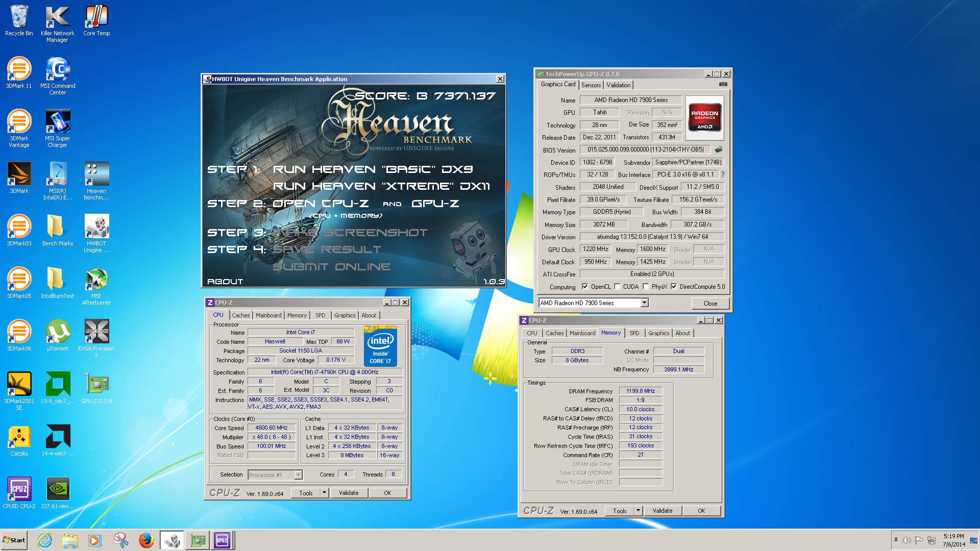
Task: Open Firefox from the taskbar
Action: pos(146,540)
